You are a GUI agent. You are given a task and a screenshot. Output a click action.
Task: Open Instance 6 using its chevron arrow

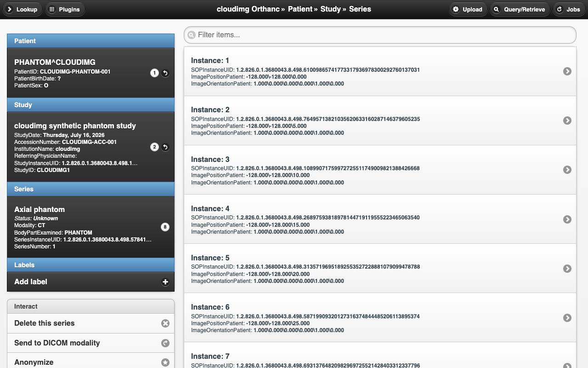click(567, 318)
